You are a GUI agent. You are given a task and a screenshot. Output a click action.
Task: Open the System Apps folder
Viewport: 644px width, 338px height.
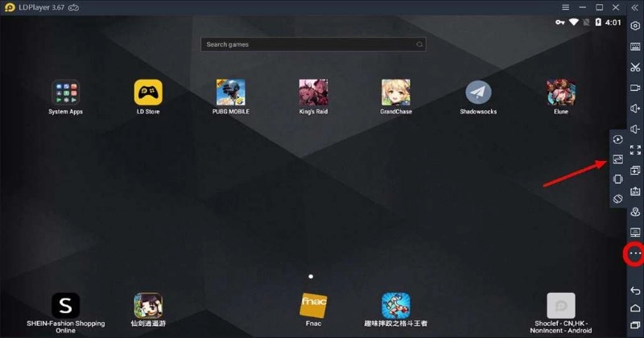65,93
